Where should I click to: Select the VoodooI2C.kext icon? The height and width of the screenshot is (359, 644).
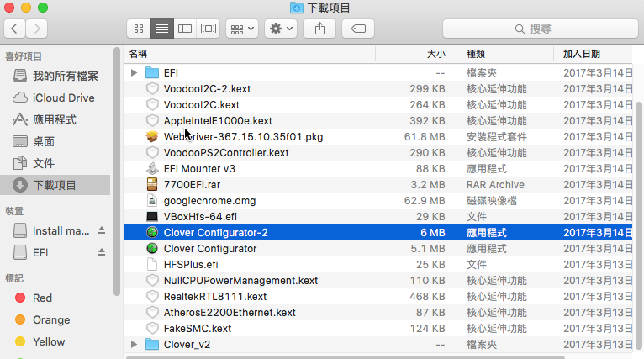tap(152, 105)
